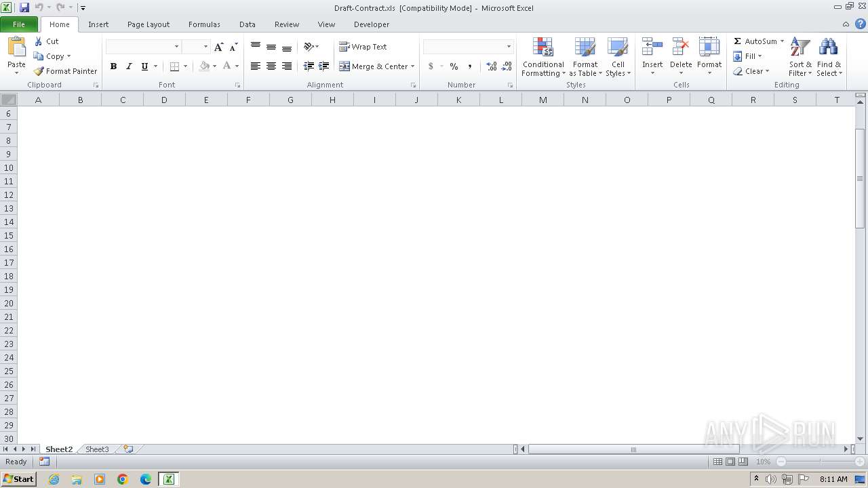Click Format as Table button
Screen dimensions: 868x488
click(x=585, y=58)
